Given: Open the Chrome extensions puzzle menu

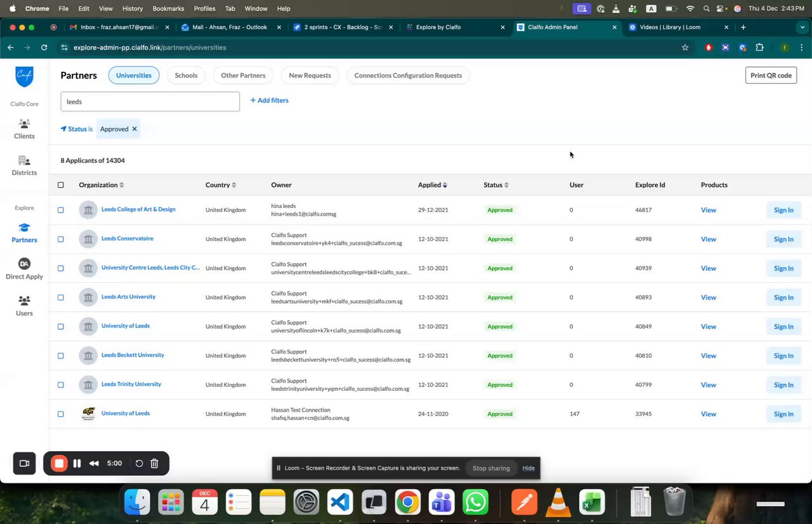Looking at the screenshot, I should coord(759,48).
